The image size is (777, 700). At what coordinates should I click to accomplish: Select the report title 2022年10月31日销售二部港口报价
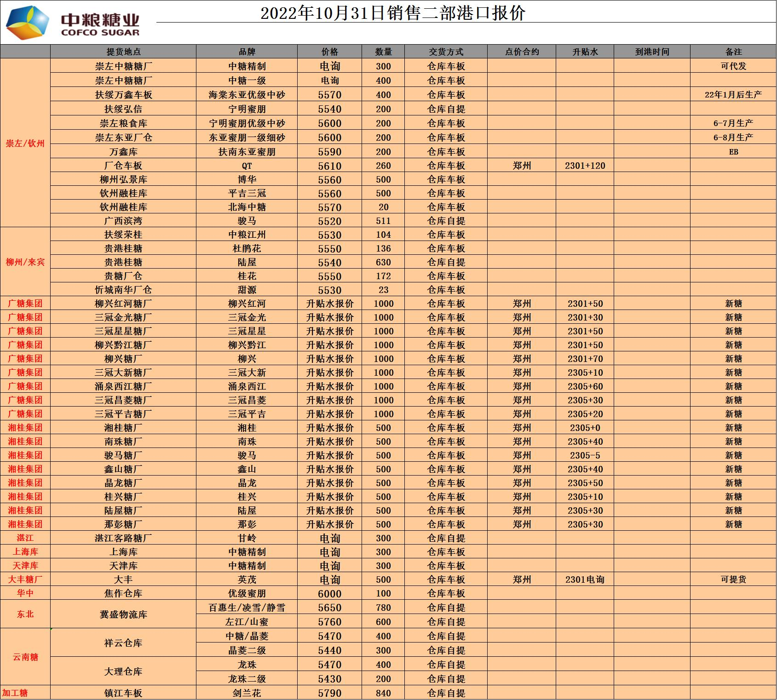pyautogui.click(x=392, y=13)
